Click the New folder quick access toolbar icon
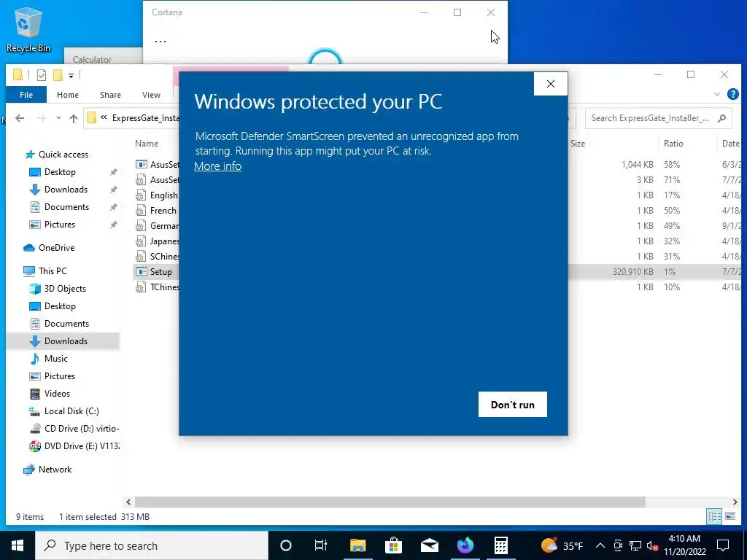Viewport: 747px width, 560px height. (x=58, y=75)
